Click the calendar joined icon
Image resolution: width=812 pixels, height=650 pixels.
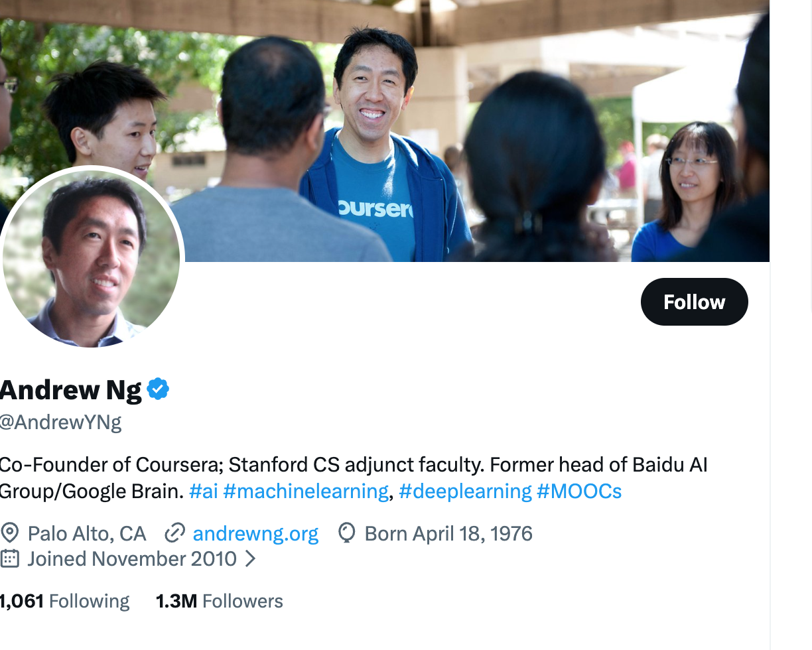9,558
